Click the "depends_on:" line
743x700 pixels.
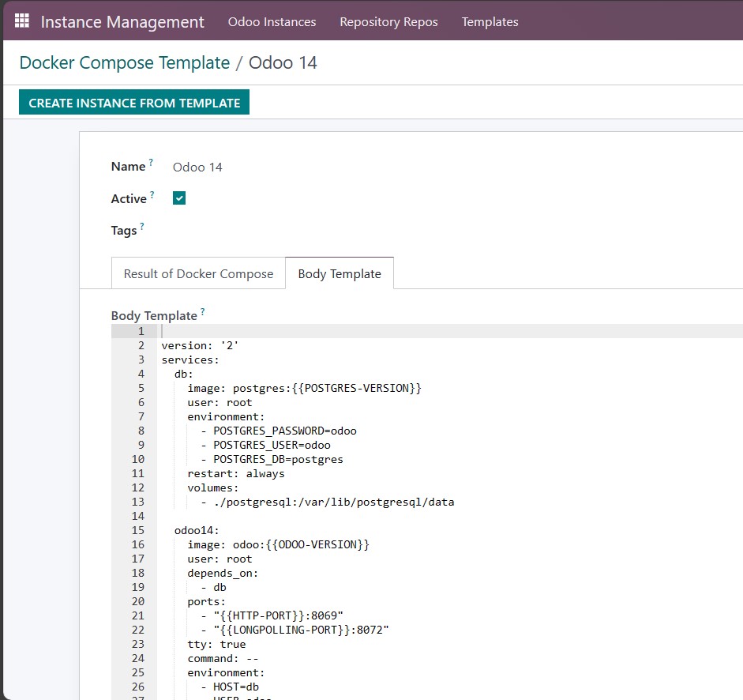point(223,573)
